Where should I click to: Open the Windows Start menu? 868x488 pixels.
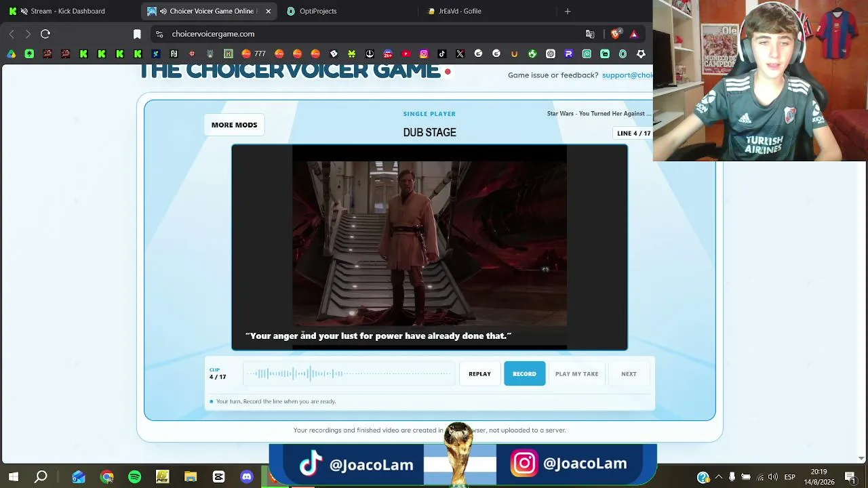[13, 477]
